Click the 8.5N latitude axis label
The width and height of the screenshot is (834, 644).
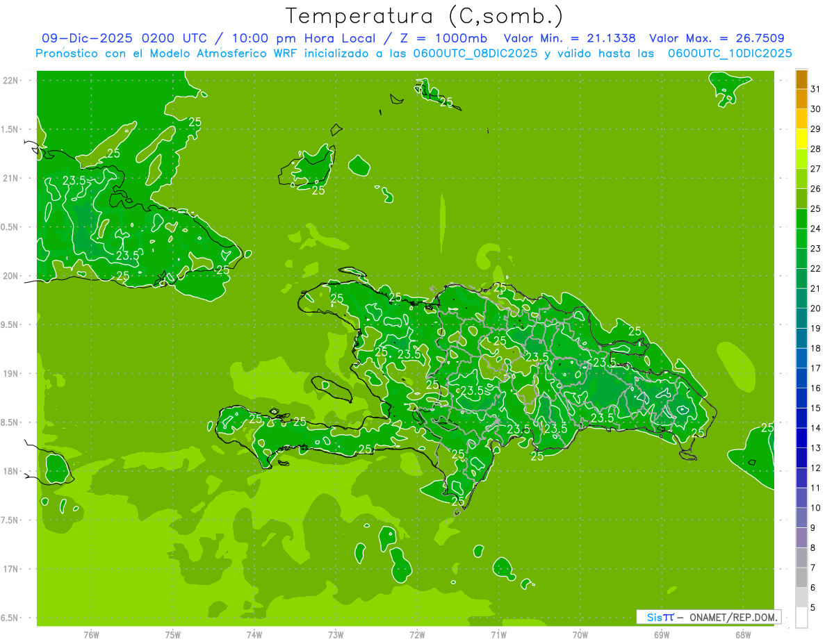pos(10,422)
